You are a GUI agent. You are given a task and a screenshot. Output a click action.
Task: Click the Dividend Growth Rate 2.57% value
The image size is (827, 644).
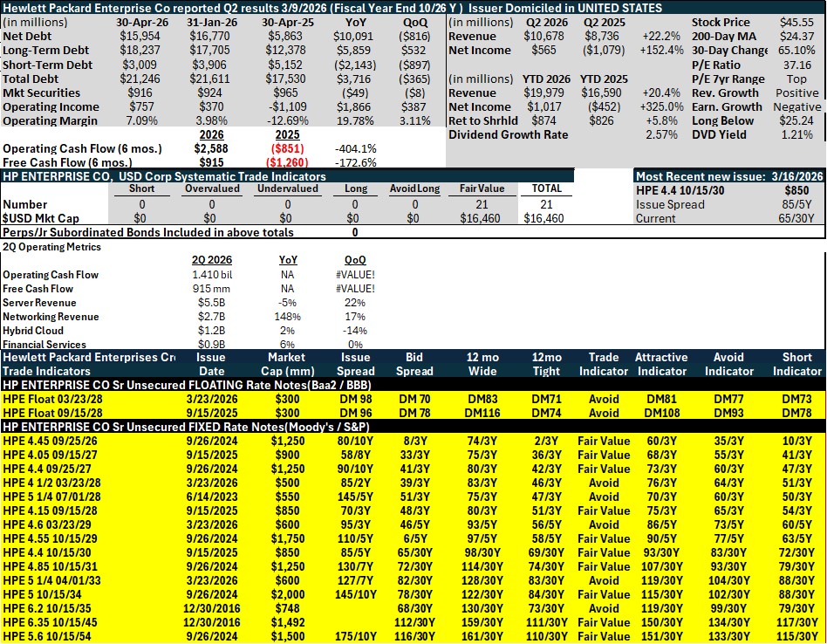pos(661,134)
